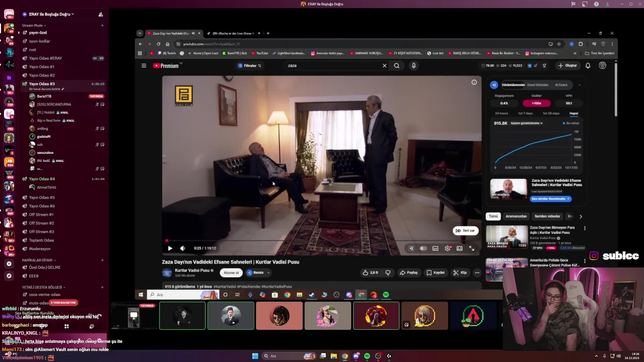The height and width of the screenshot is (362, 644).
Task: Toggle autoplay switch in video player
Action: (x=423, y=248)
